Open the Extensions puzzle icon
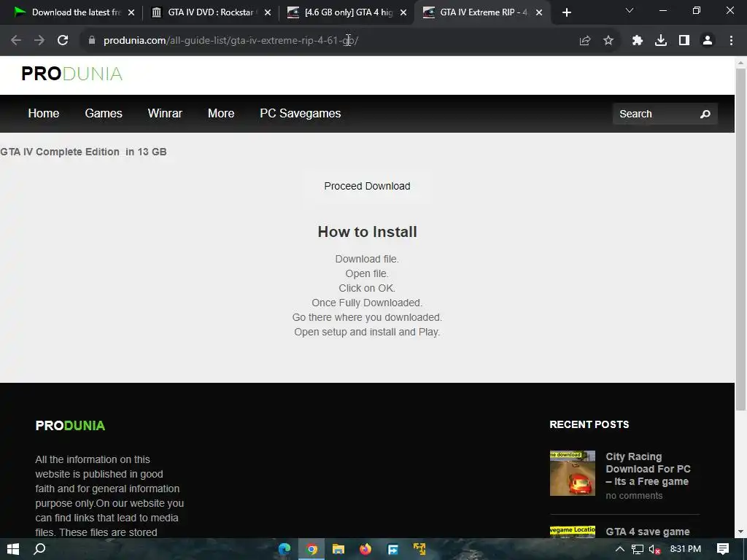The image size is (747, 560). (638, 41)
